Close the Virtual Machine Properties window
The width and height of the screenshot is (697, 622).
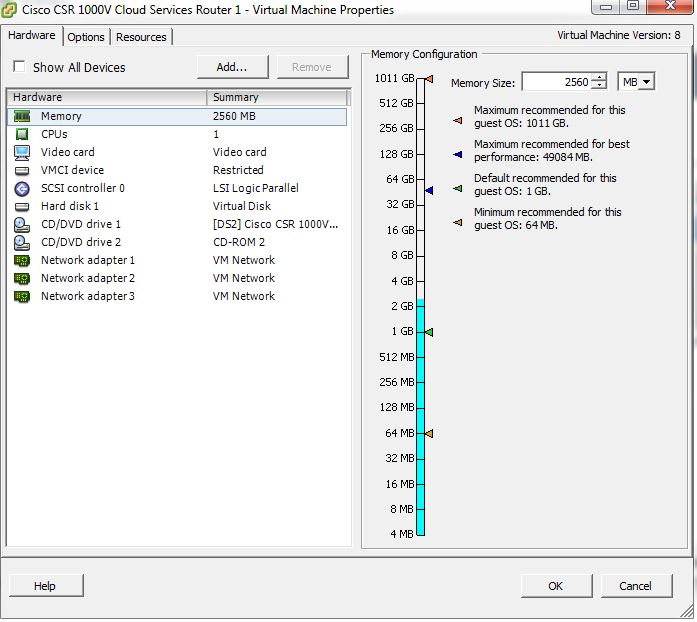click(x=670, y=6)
